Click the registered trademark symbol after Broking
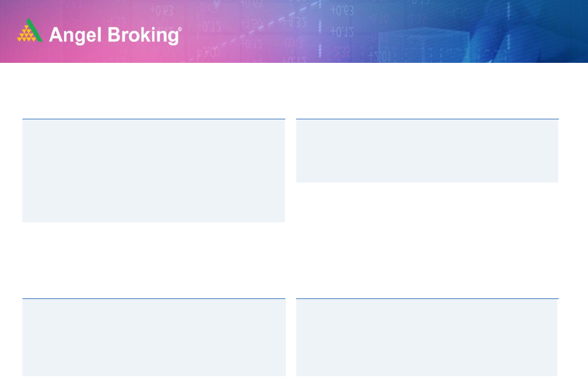The image size is (588, 392). click(x=179, y=30)
